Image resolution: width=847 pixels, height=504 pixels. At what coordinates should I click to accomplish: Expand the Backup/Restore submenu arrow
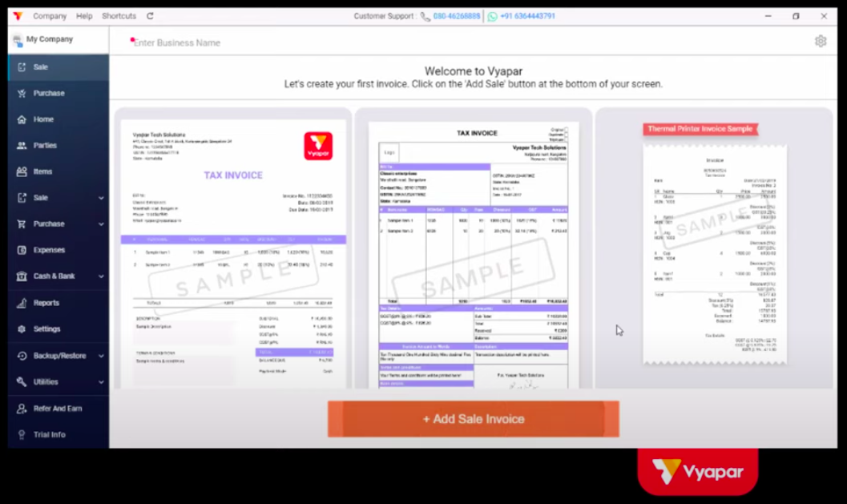(101, 356)
